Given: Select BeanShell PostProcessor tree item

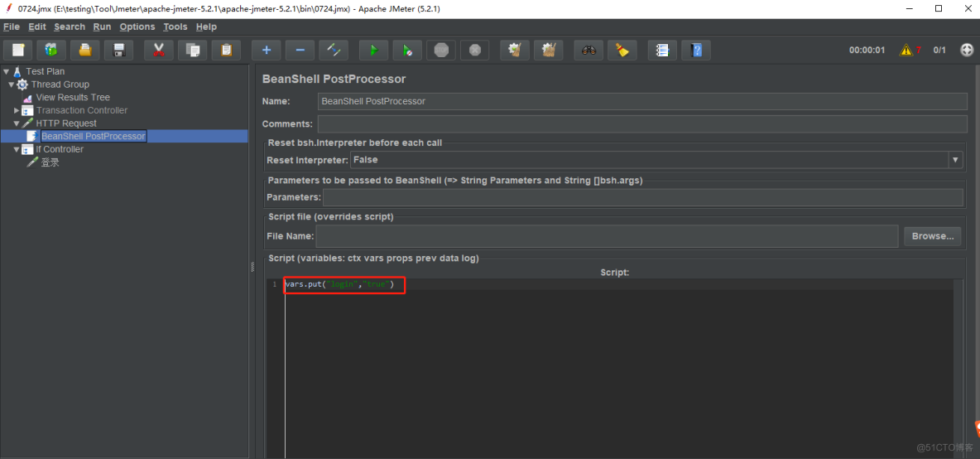Looking at the screenshot, I should coord(94,137).
